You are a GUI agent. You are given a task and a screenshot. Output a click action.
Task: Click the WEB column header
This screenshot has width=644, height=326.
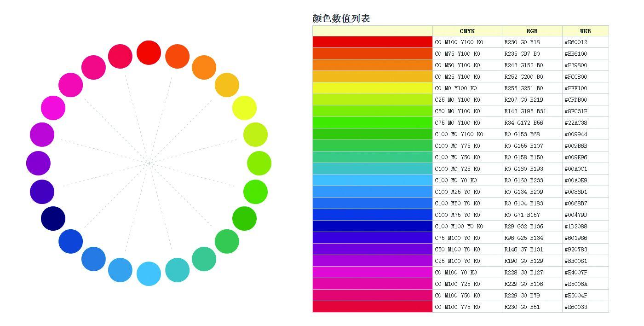pyautogui.click(x=585, y=31)
